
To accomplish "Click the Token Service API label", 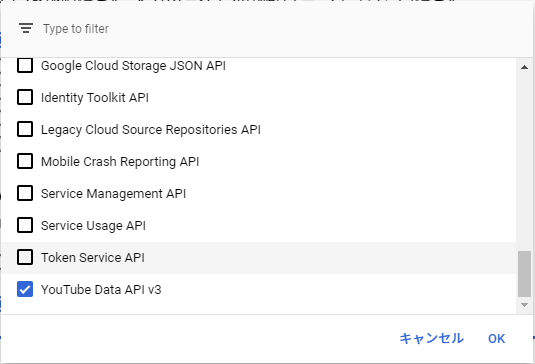I will [93, 258].
